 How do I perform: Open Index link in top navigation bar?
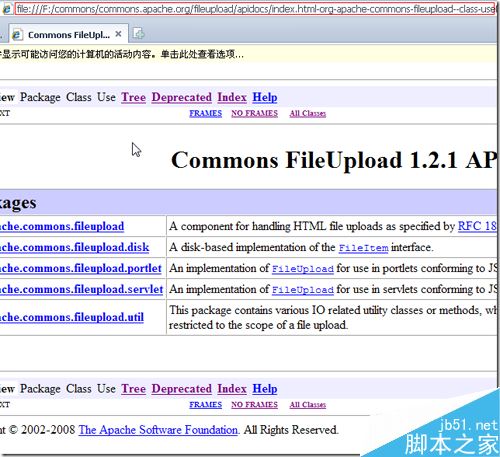[x=232, y=97]
